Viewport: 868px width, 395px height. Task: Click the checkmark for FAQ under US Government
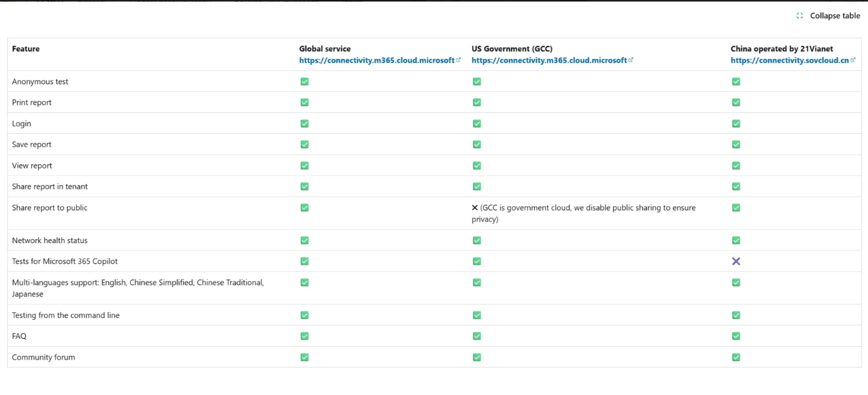point(477,336)
